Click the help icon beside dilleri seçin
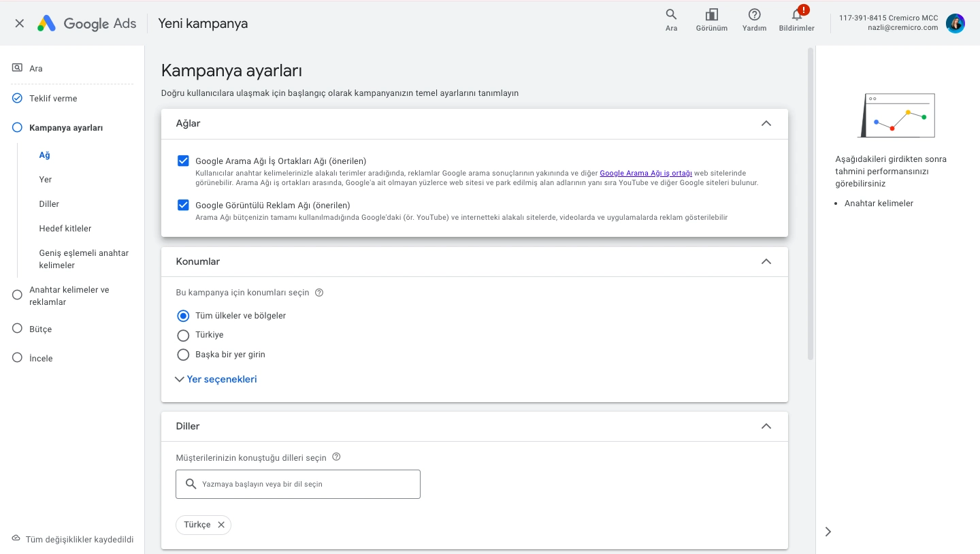The image size is (980, 554). [x=336, y=457]
